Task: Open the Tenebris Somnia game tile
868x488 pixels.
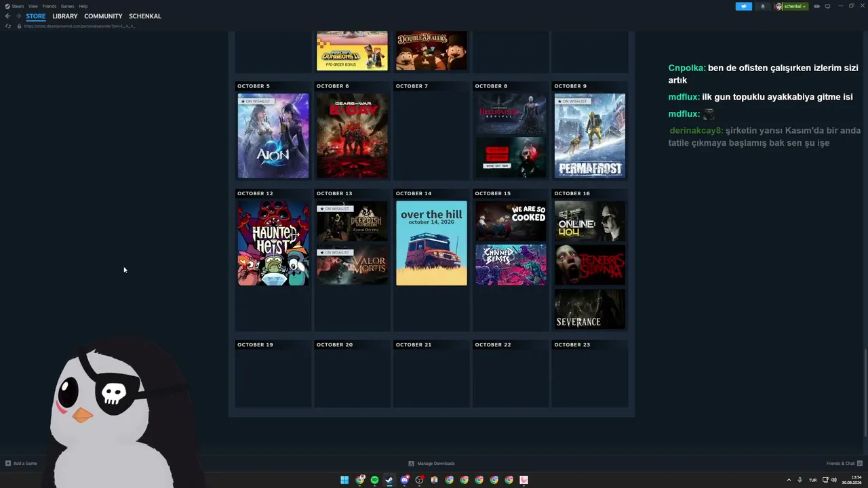Action: (x=590, y=265)
